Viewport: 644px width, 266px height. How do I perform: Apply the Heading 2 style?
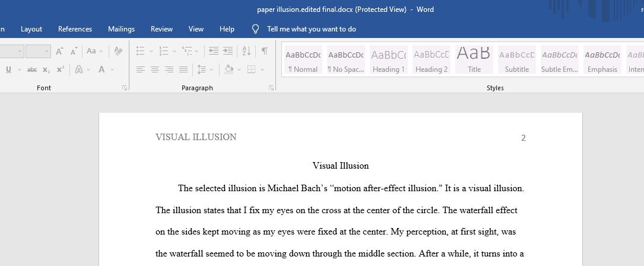pos(432,59)
